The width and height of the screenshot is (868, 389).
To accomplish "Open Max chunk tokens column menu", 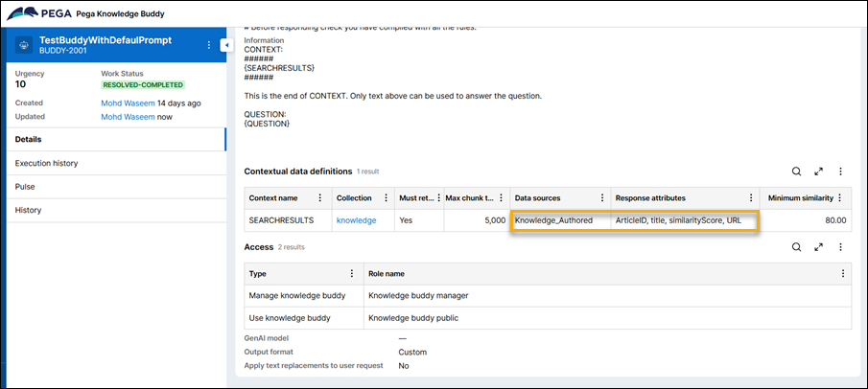I will (x=501, y=198).
